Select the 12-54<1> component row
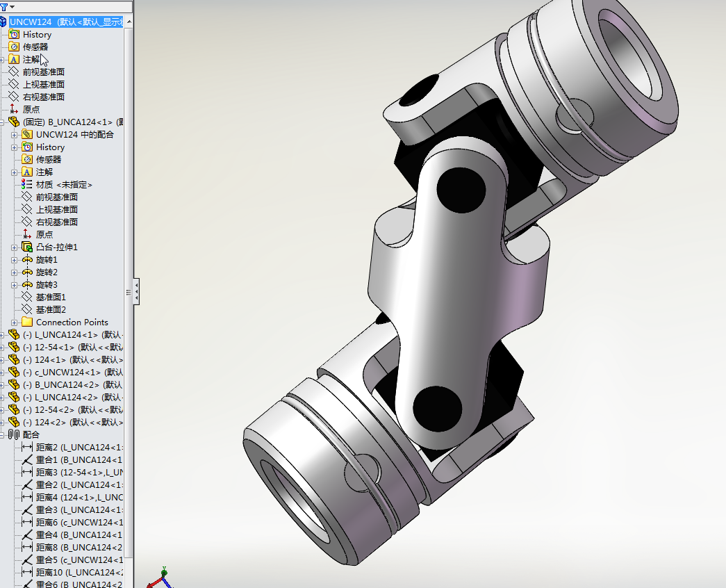This screenshot has width=726, height=588. (x=66, y=347)
